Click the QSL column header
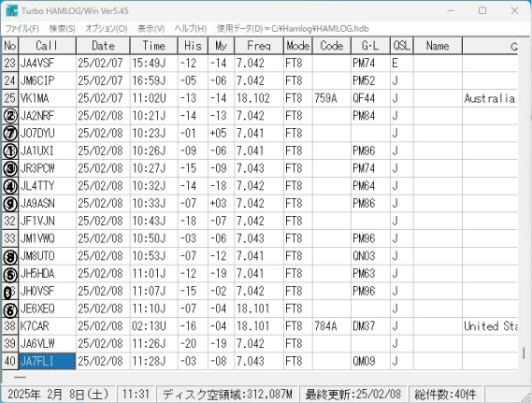 [402, 46]
